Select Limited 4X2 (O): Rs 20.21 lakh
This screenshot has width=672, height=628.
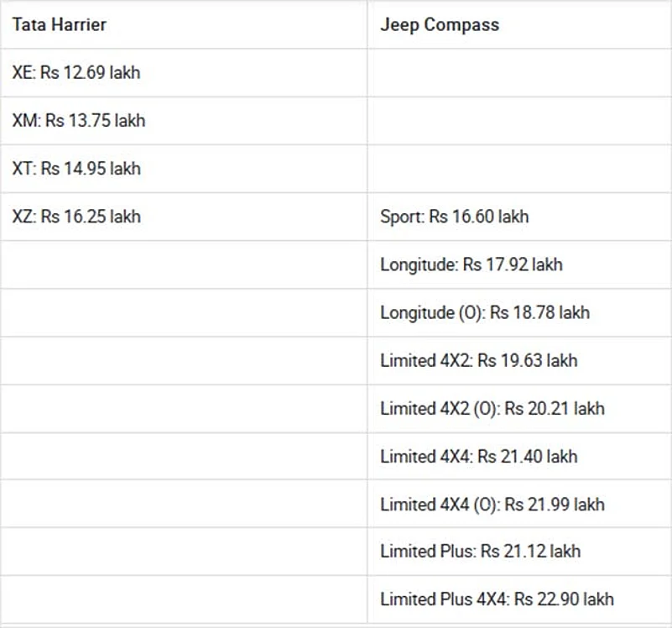click(x=492, y=409)
